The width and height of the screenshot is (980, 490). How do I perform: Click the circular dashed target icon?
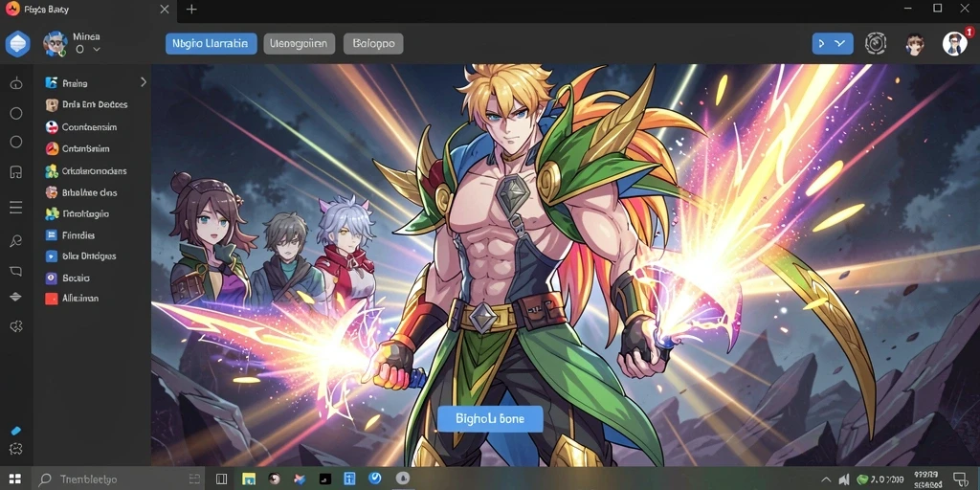(x=876, y=43)
